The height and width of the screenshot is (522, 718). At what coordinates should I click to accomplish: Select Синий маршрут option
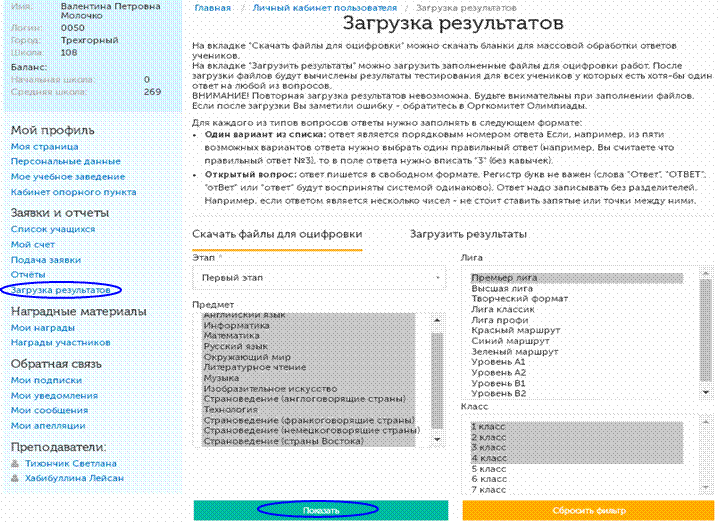pos(577,341)
